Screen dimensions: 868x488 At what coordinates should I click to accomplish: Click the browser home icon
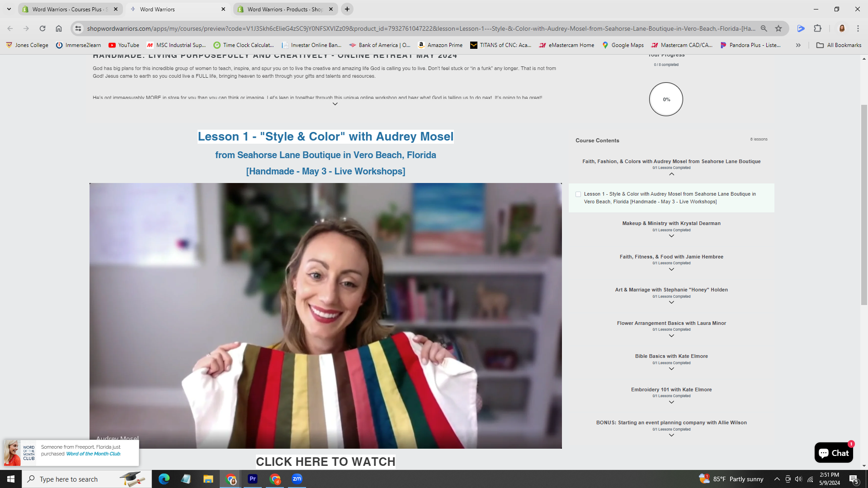[59, 28]
